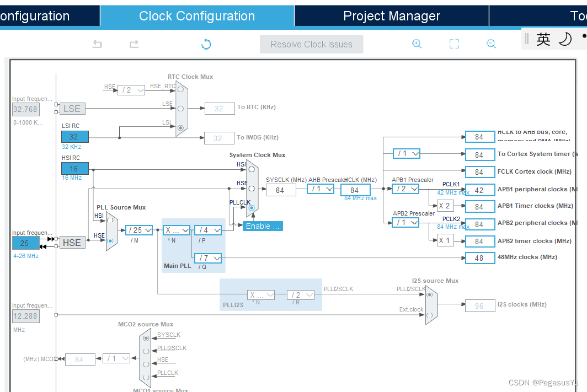Viewport: 587px width, 392px height.
Task: Expand the Main PLL /Q divider dropdown
Action: [208, 257]
